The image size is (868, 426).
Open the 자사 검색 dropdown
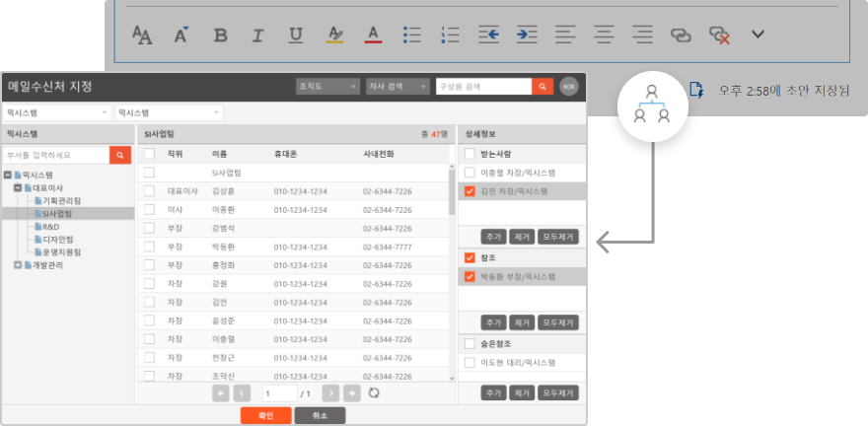pyautogui.click(x=398, y=87)
